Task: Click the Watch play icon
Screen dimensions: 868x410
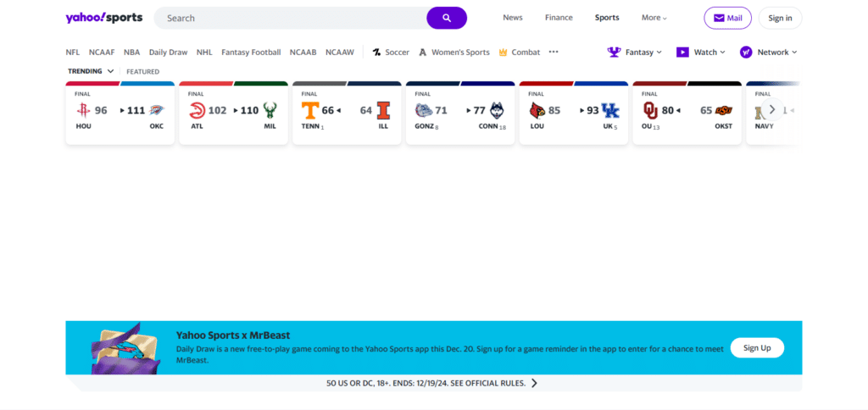Action: pyautogui.click(x=682, y=52)
